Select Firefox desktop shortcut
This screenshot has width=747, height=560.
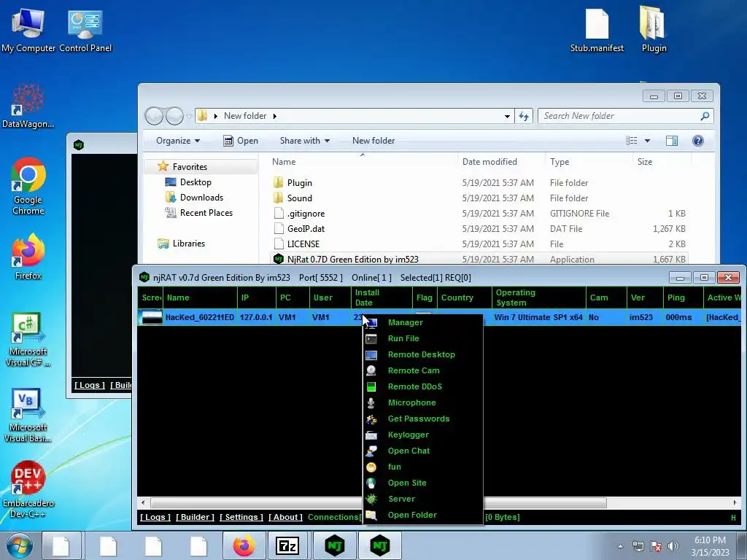point(28,257)
